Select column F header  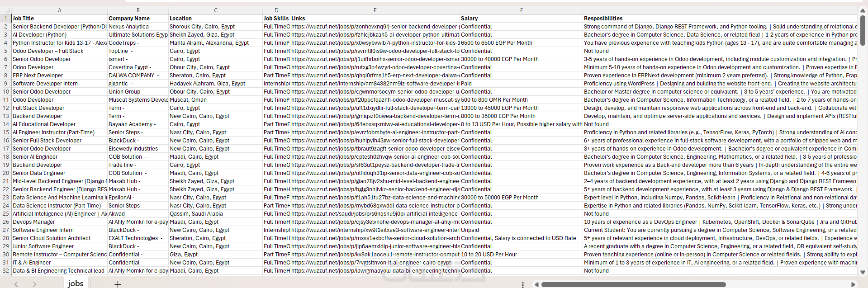tap(521, 10)
